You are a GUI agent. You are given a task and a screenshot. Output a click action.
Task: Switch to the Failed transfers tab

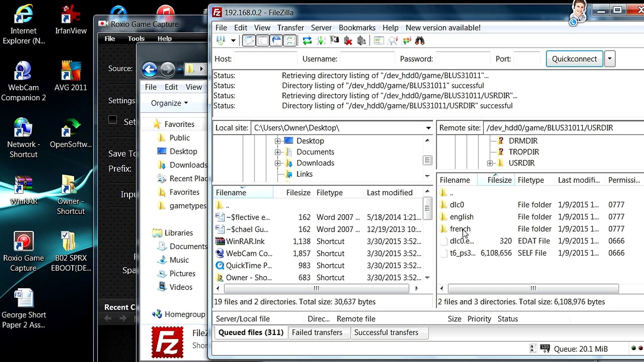pos(317,332)
